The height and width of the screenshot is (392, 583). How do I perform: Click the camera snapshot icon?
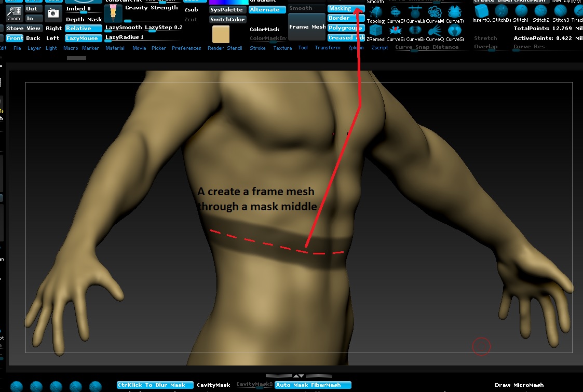point(53,13)
